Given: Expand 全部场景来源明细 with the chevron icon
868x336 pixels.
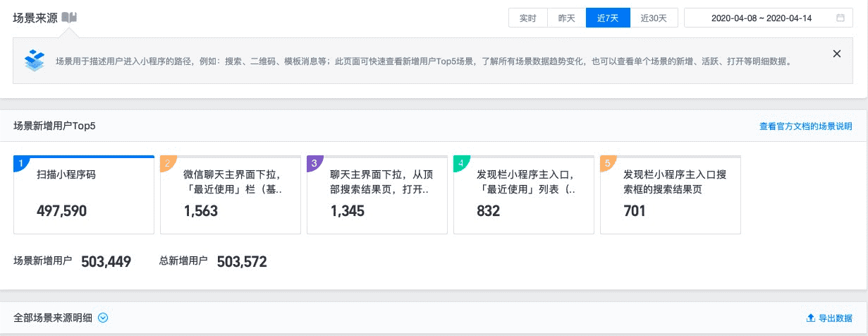Looking at the screenshot, I should pos(103,318).
